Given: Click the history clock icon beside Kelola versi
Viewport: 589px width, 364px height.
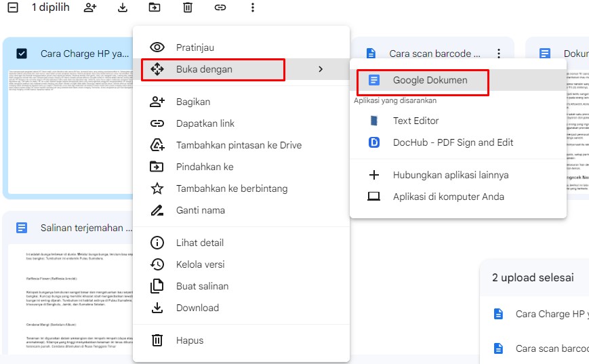Looking at the screenshot, I should click(x=157, y=264).
